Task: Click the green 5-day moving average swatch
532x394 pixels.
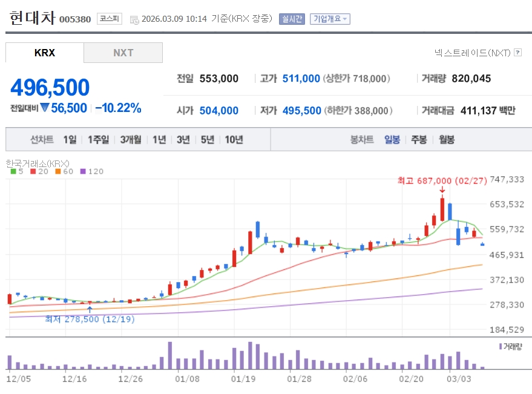Action: pyautogui.click(x=13, y=171)
